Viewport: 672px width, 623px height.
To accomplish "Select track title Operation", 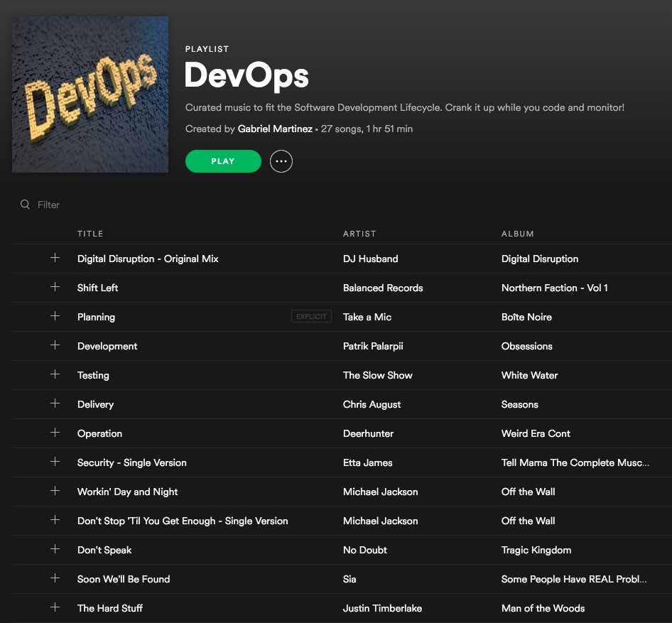I will point(99,433).
